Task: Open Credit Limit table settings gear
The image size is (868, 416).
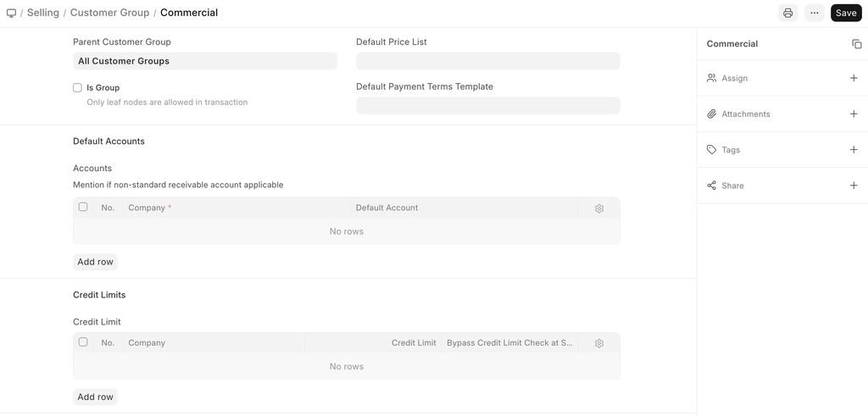Action: point(599,343)
